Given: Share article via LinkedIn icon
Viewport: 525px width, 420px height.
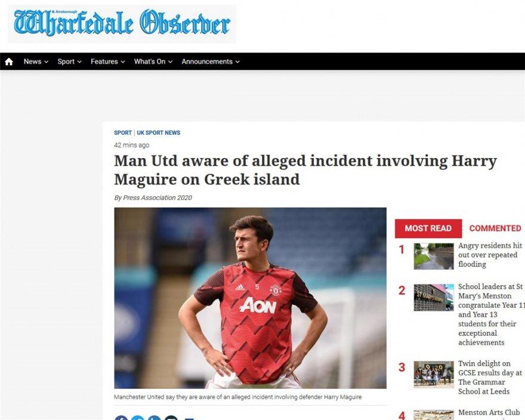Looking at the screenshot, I should click(x=155, y=418).
